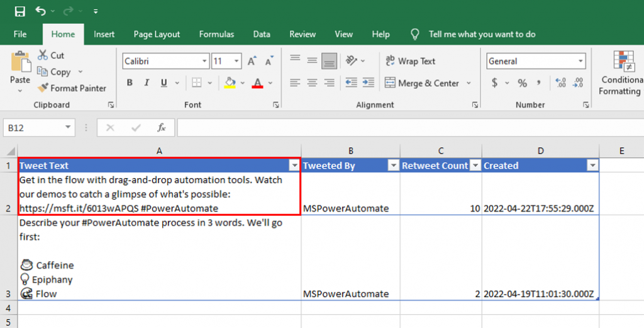Apply the red Font Color
Image resolution: width=644 pixels, height=328 pixels.
coord(257,82)
